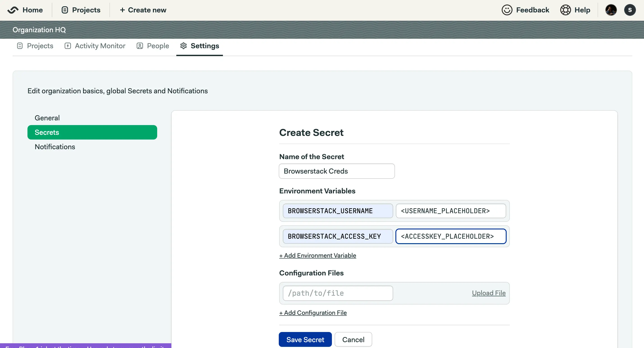Click the Semaphore logo icon beside Home
This screenshot has width=644, height=348.
tap(13, 10)
